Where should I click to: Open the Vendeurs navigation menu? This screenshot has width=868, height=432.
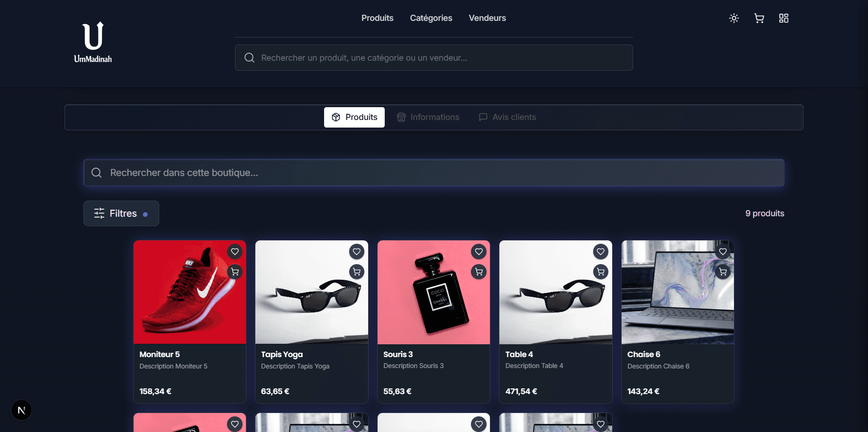pyautogui.click(x=487, y=18)
